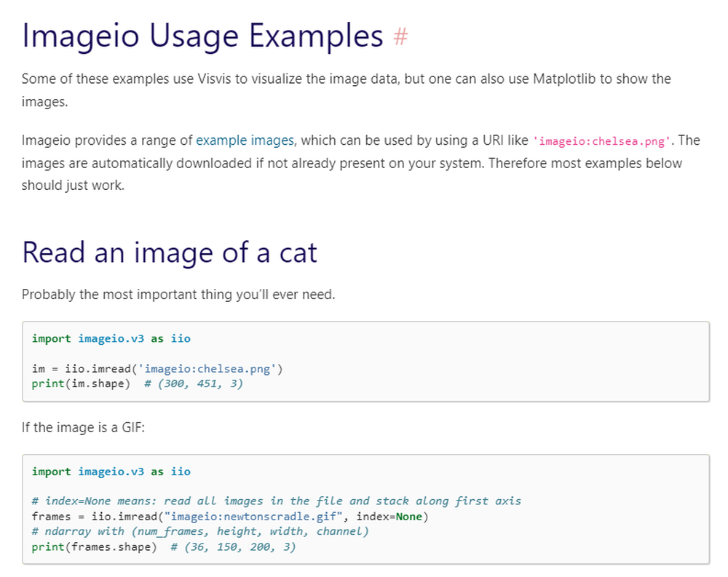The height and width of the screenshot is (577, 728).
Task: Click the comment '# index=None means: read all images'
Action: (276, 501)
